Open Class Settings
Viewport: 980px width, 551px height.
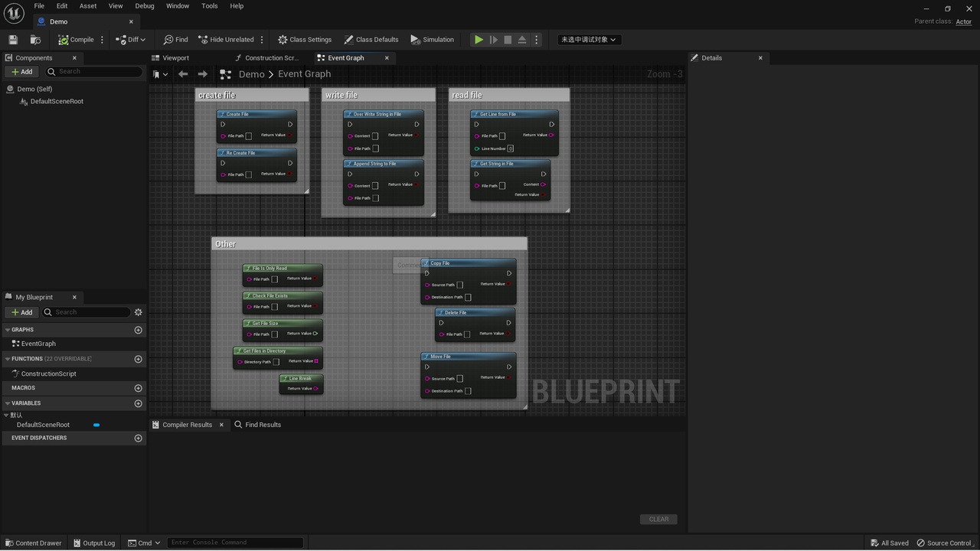[x=305, y=40]
